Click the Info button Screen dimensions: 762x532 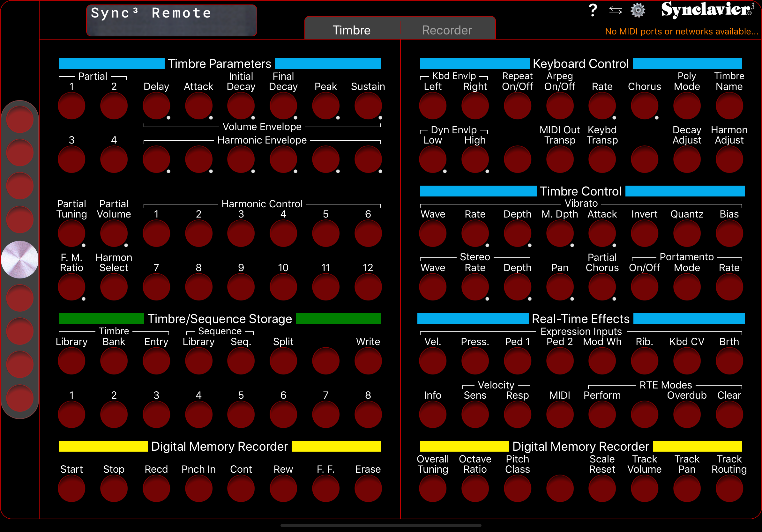pyautogui.click(x=433, y=415)
